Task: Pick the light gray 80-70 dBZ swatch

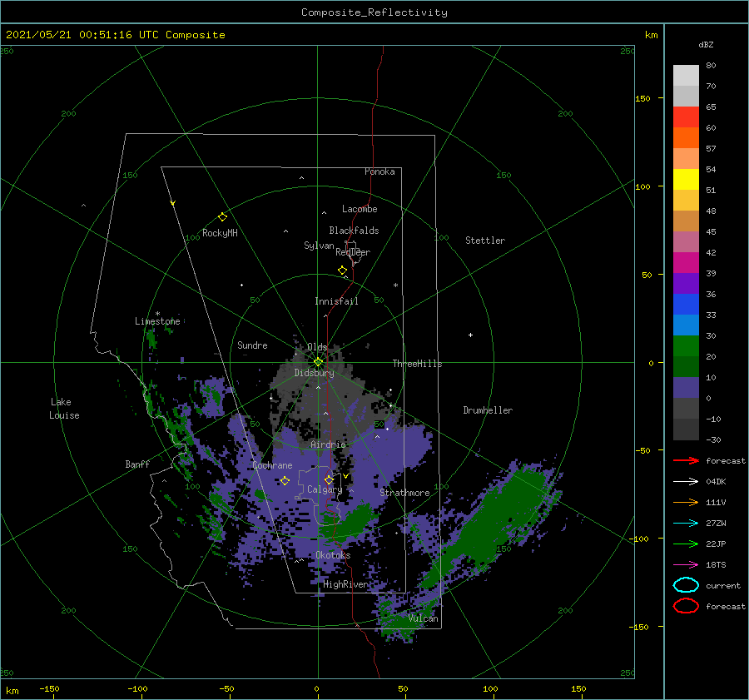Action: (x=686, y=75)
